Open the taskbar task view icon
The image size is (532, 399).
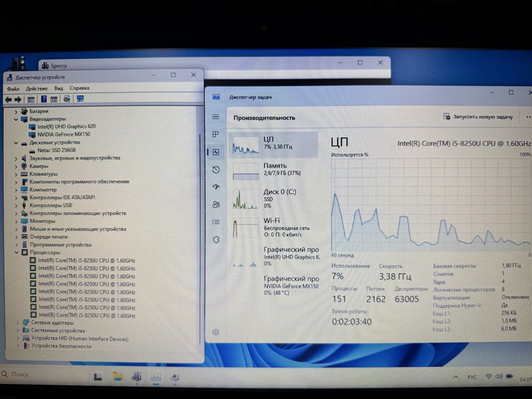(x=98, y=377)
